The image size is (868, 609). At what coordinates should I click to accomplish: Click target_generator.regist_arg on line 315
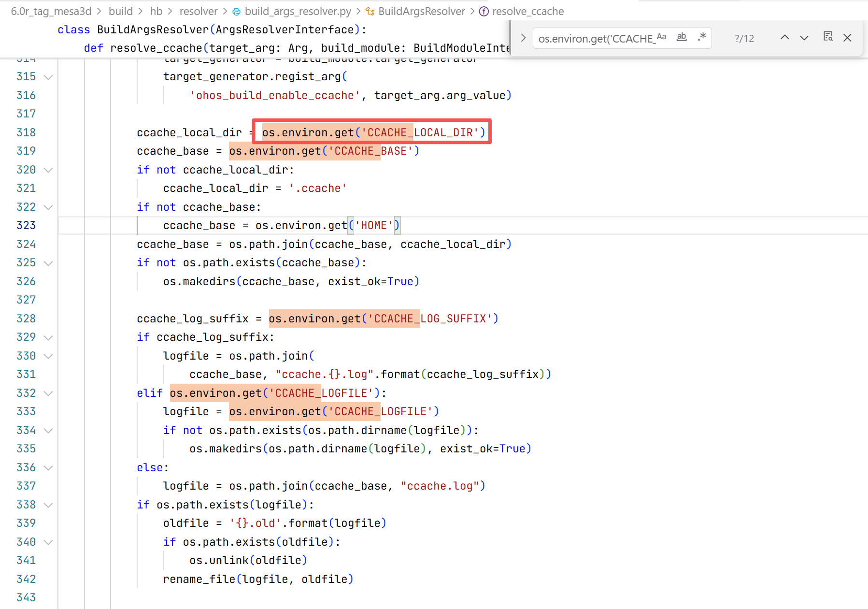click(x=252, y=76)
